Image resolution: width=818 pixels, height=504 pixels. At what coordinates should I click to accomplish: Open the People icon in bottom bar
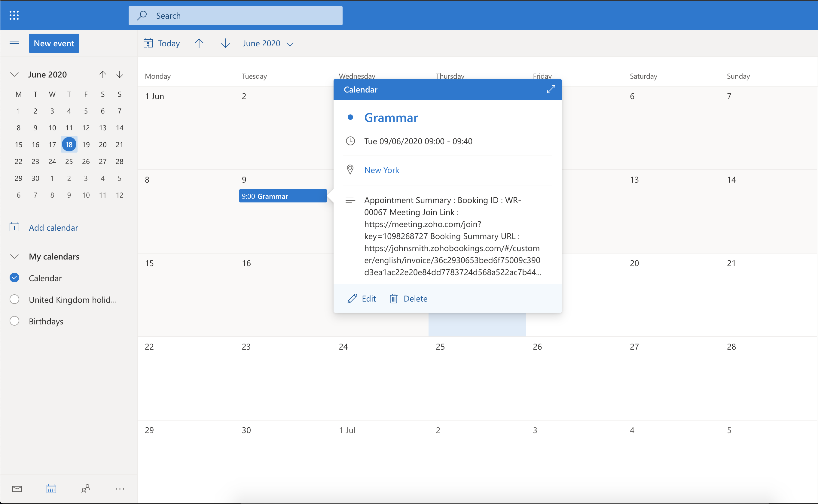pyautogui.click(x=85, y=489)
